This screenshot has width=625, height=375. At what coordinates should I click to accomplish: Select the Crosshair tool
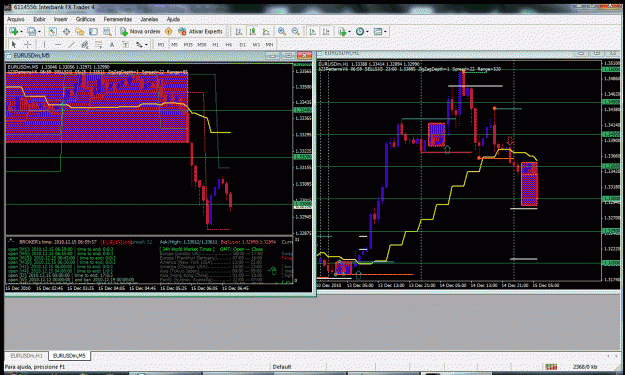pyautogui.click(x=28, y=45)
